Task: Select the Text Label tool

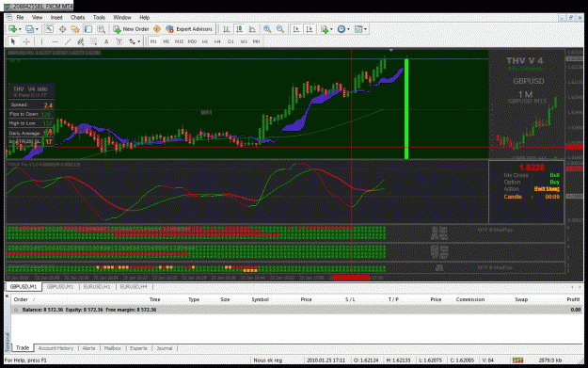Action: (x=119, y=41)
